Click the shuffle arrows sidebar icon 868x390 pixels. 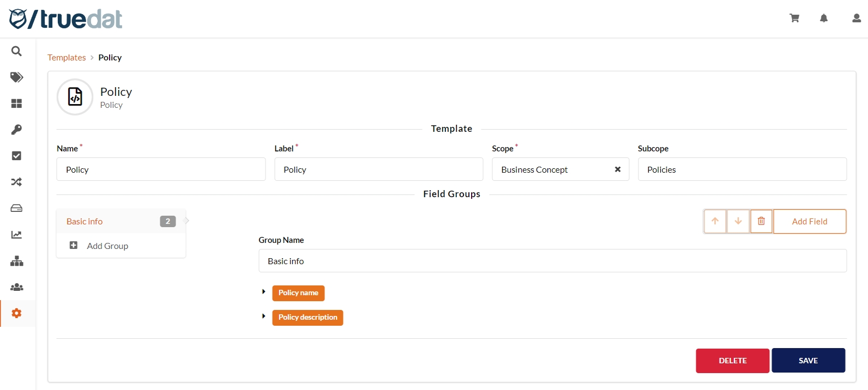click(x=16, y=182)
